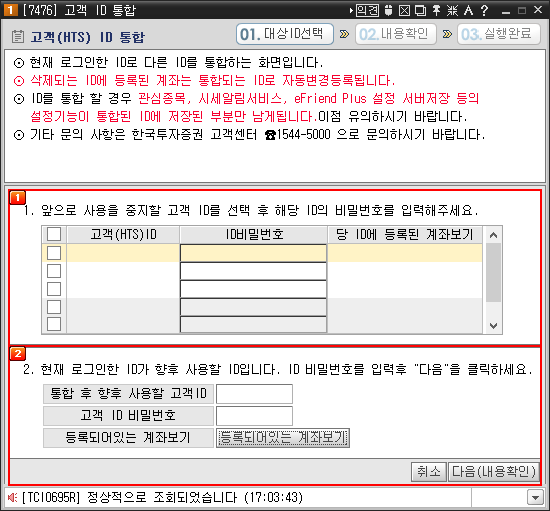550x511 pixels.
Task: Click the inward arrows collapse icon
Action: pyautogui.click(x=452, y=10)
